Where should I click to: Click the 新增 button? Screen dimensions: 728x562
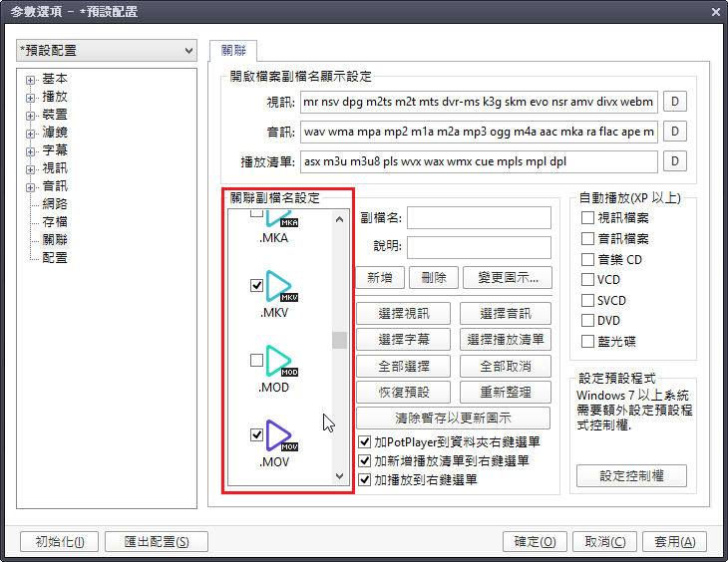380,278
